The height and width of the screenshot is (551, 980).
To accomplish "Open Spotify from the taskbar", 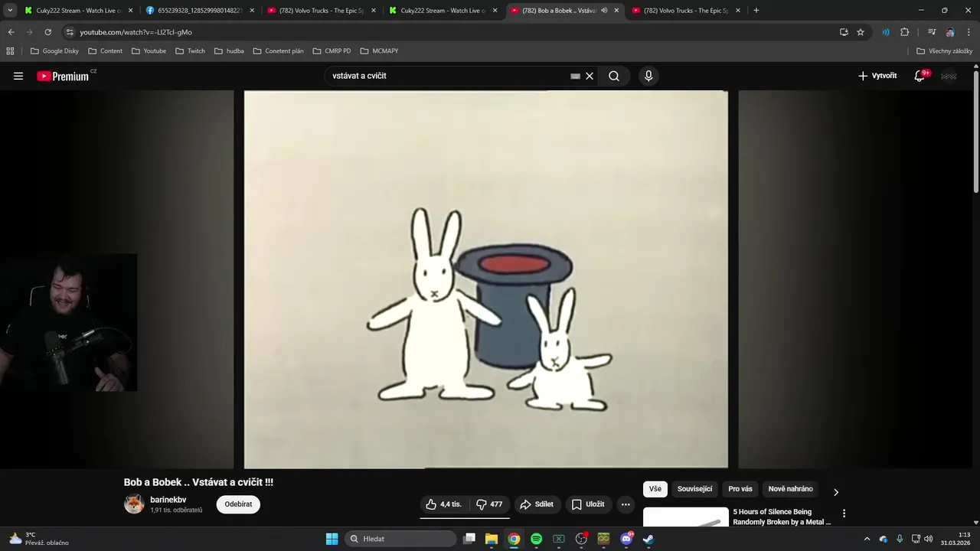I will [536, 539].
